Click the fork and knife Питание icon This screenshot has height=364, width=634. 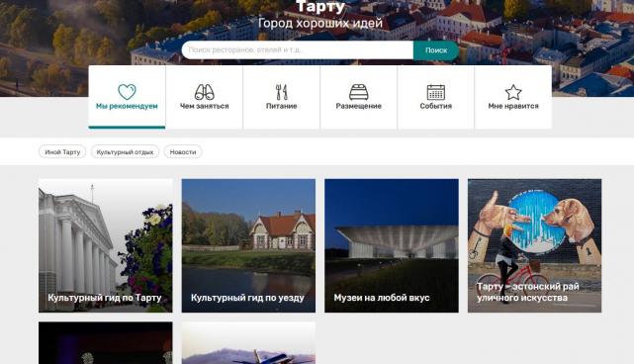(282, 92)
